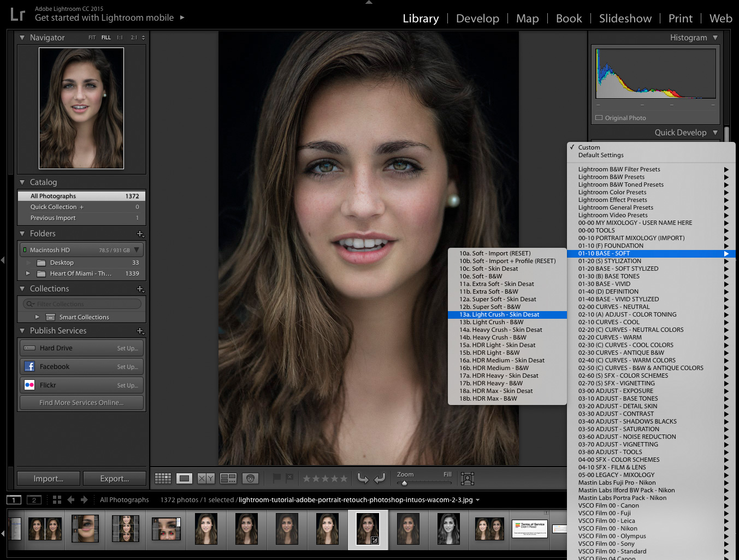Choose 13a. Light Crush - Skin Desat preset
Screen dimensions: 739x560
(499, 314)
